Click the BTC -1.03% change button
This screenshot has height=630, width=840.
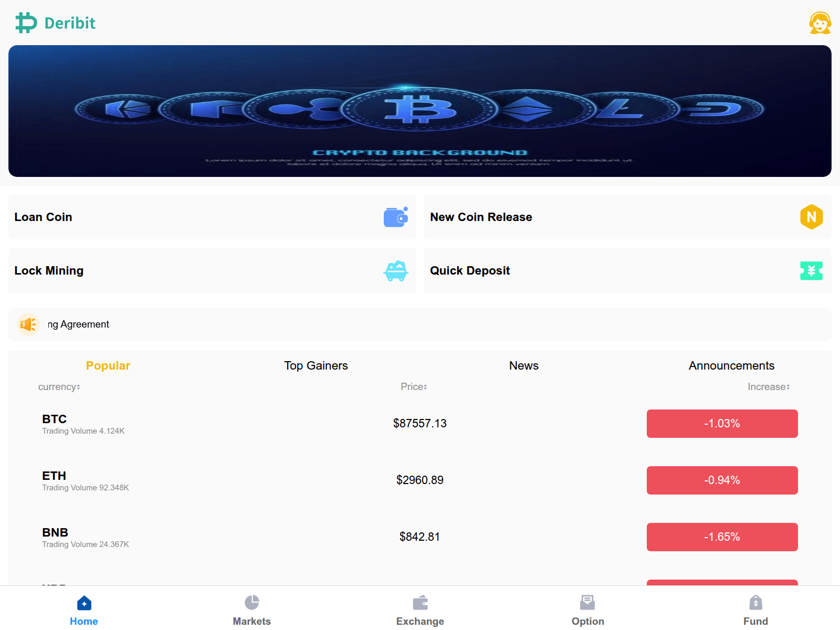click(722, 423)
